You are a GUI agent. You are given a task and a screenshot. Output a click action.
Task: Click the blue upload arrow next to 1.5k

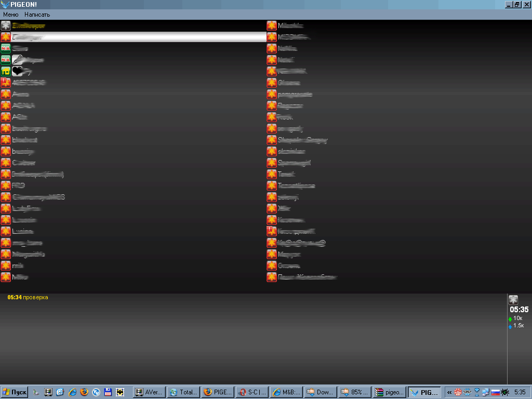pyautogui.click(x=510, y=326)
